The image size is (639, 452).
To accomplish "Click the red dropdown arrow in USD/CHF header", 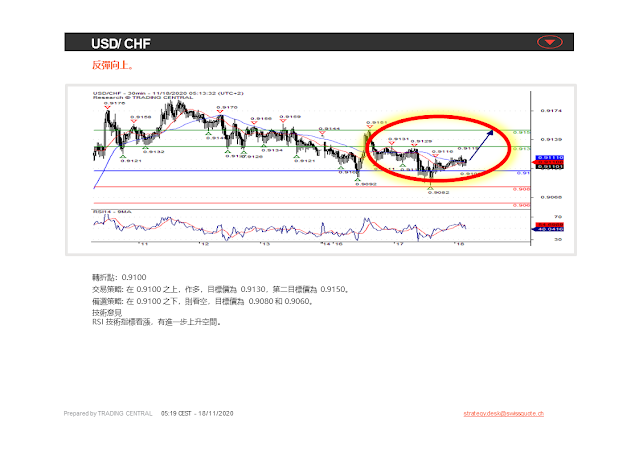I will point(550,42).
